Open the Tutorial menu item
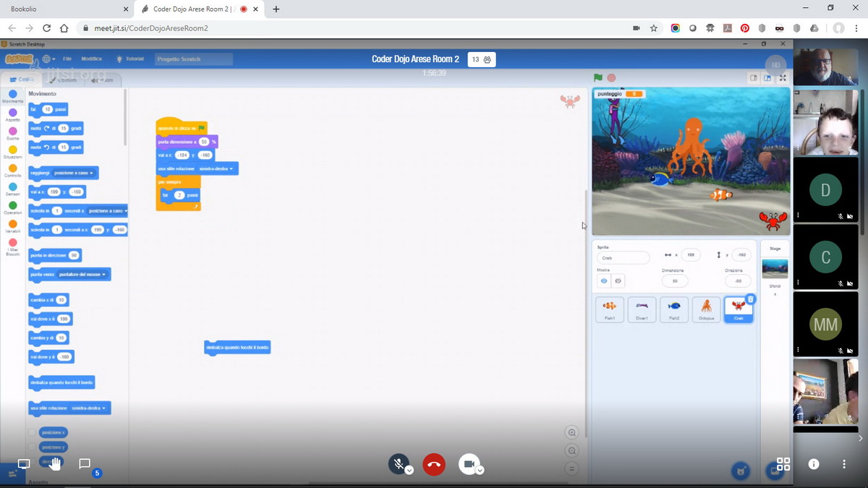 (130, 59)
